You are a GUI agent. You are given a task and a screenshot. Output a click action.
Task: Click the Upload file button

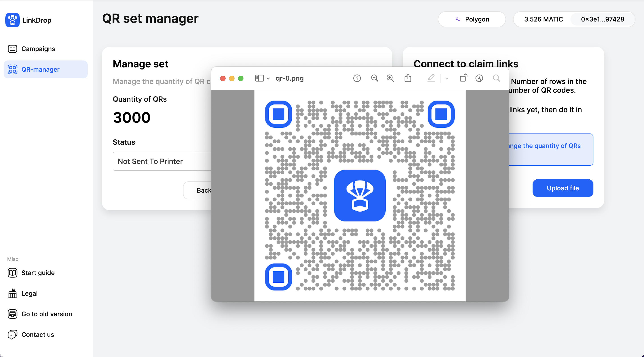point(563,188)
